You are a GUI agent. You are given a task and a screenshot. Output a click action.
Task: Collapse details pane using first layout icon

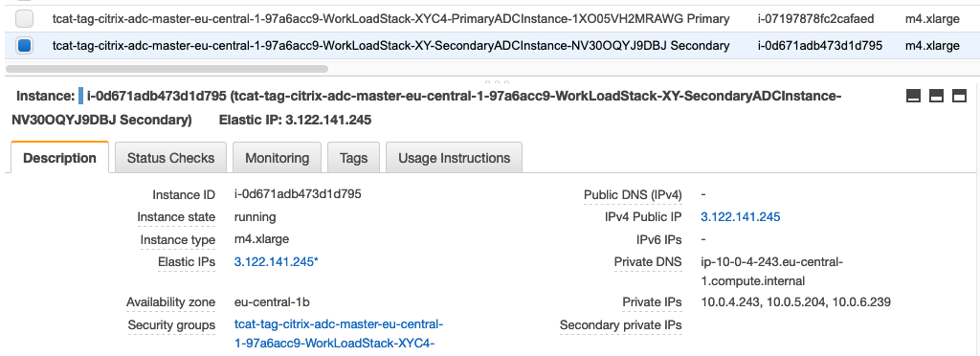tap(914, 96)
